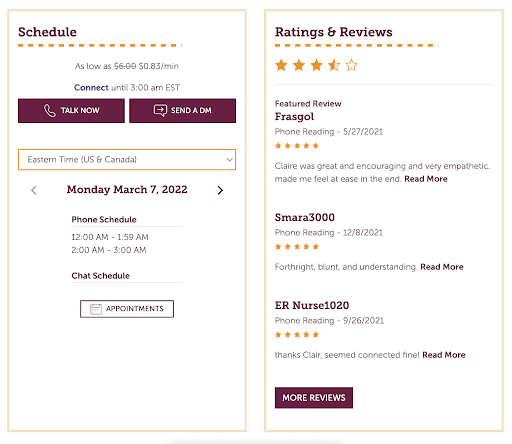
Task: Expand Smara3000's review with Read More
Action: pos(442,267)
